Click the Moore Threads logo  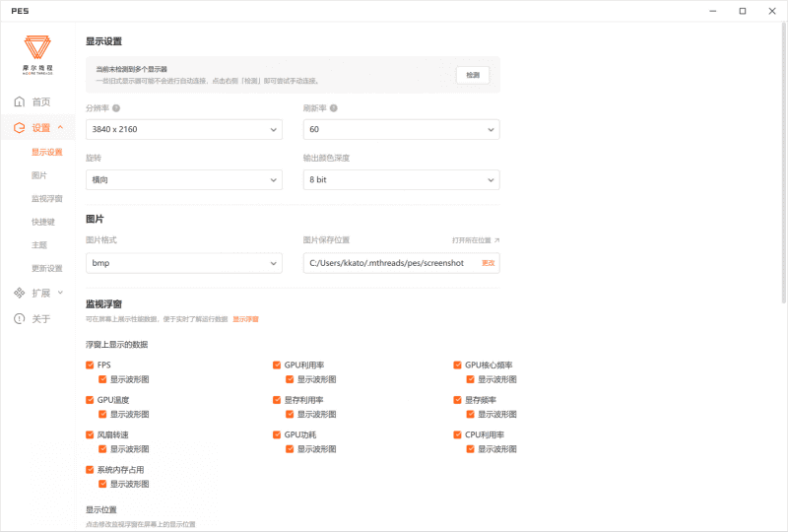37,55
